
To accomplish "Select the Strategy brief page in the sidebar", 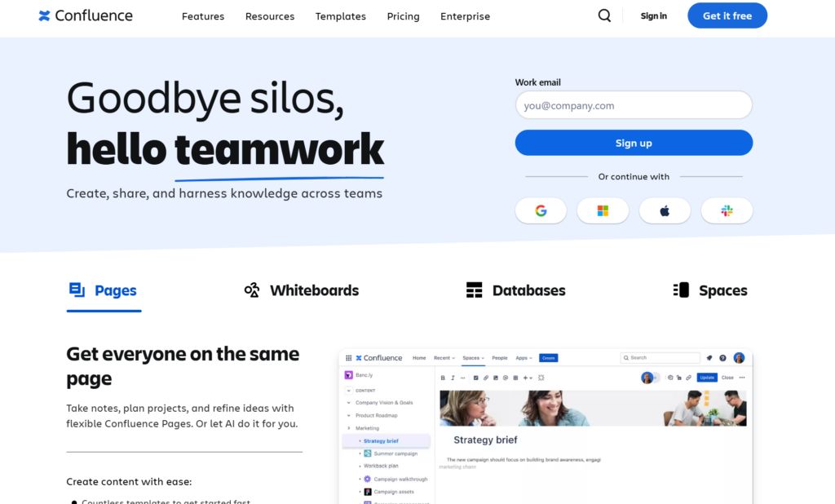I will coord(386,441).
